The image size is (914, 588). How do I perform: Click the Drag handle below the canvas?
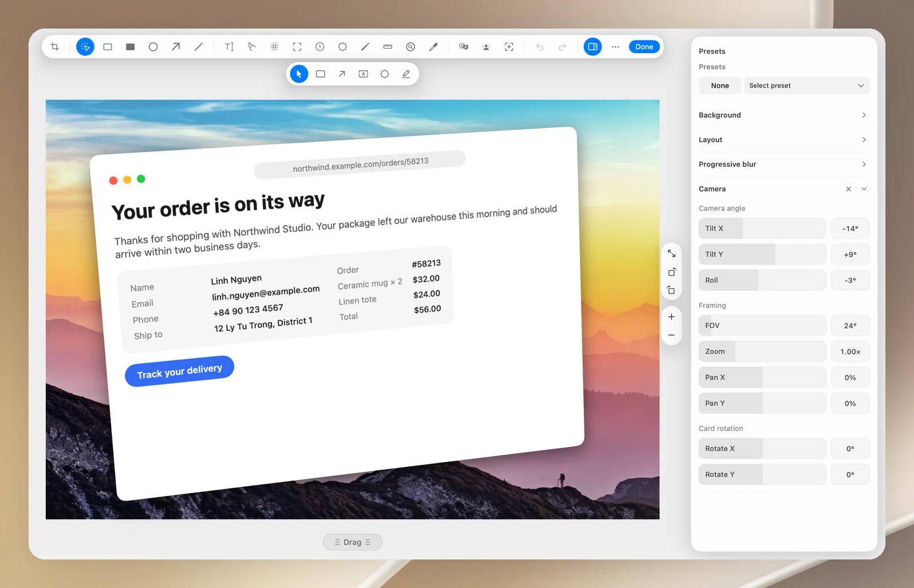[352, 542]
